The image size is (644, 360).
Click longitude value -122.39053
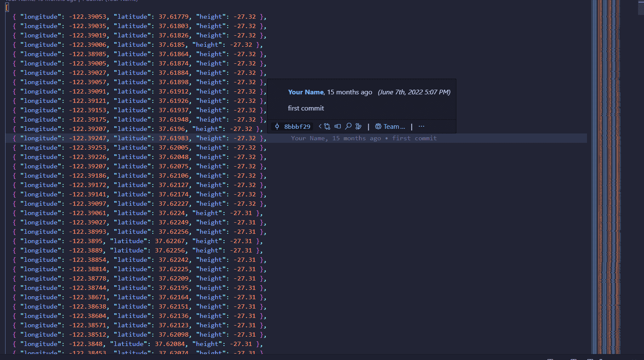88,17
